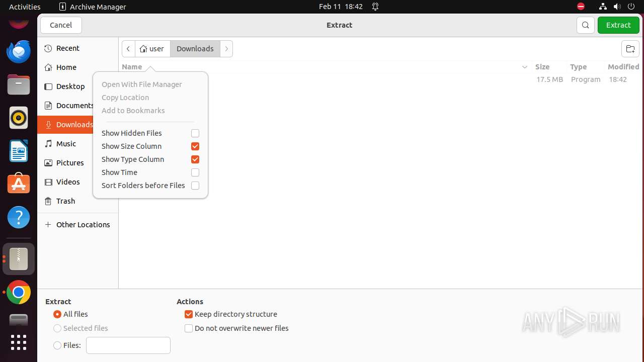The image size is (644, 362).
Task: Open the clock Feb 11 18:42 menu
Action: tap(341, 7)
